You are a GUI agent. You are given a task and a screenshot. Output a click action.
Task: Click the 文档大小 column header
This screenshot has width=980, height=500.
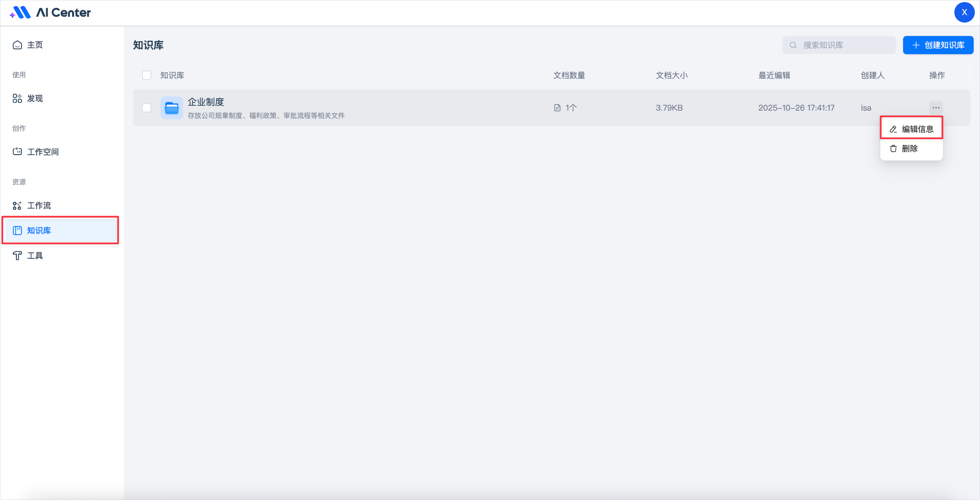[x=671, y=75]
